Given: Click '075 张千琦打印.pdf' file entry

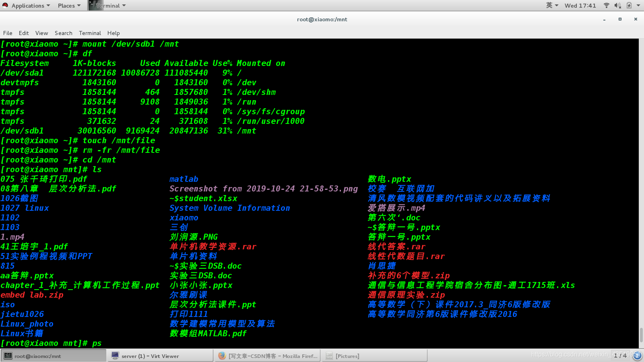Looking at the screenshot, I should pyautogui.click(x=44, y=179).
